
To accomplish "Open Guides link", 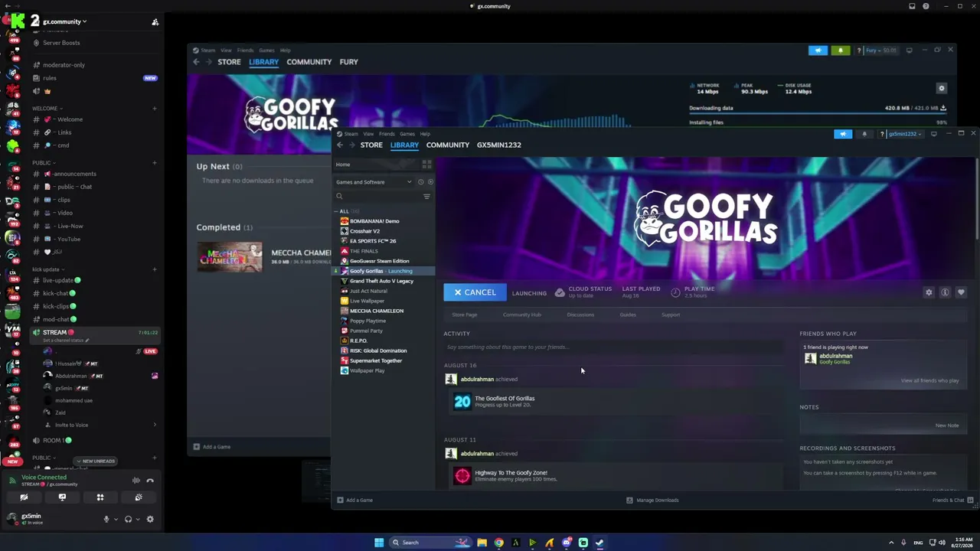I will coord(628,315).
